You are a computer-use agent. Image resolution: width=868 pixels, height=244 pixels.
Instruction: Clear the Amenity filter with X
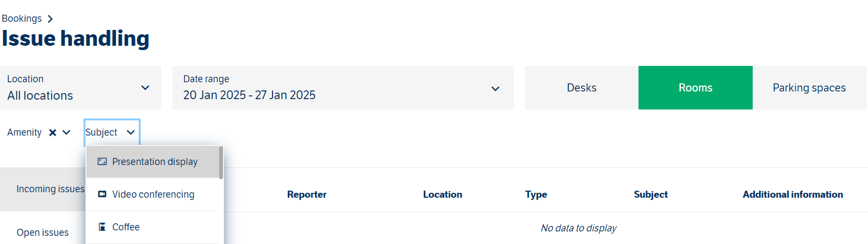pos(53,132)
